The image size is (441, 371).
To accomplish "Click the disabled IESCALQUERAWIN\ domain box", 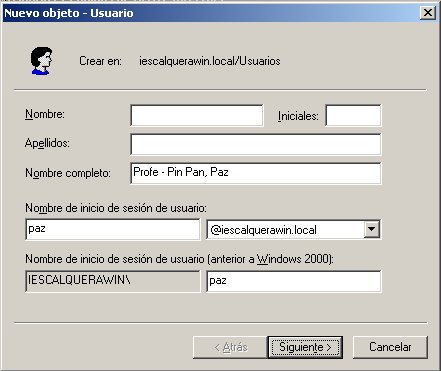I will click(x=113, y=281).
